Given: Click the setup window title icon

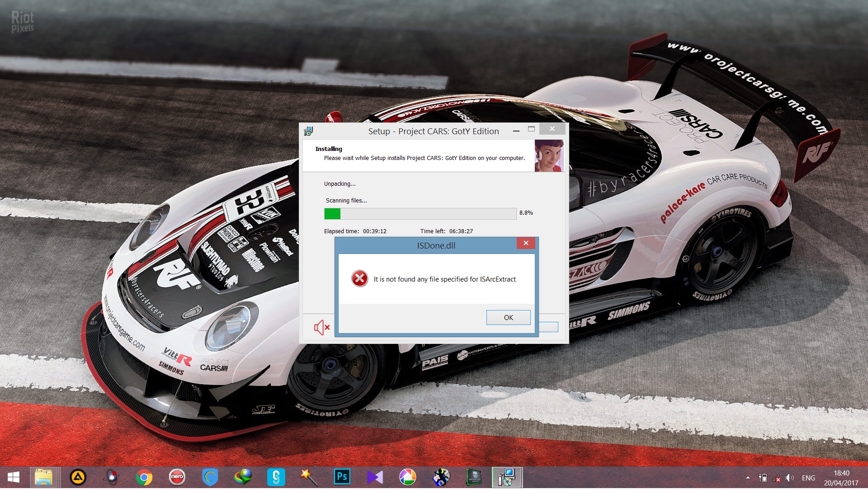Looking at the screenshot, I should click(x=308, y=132).
